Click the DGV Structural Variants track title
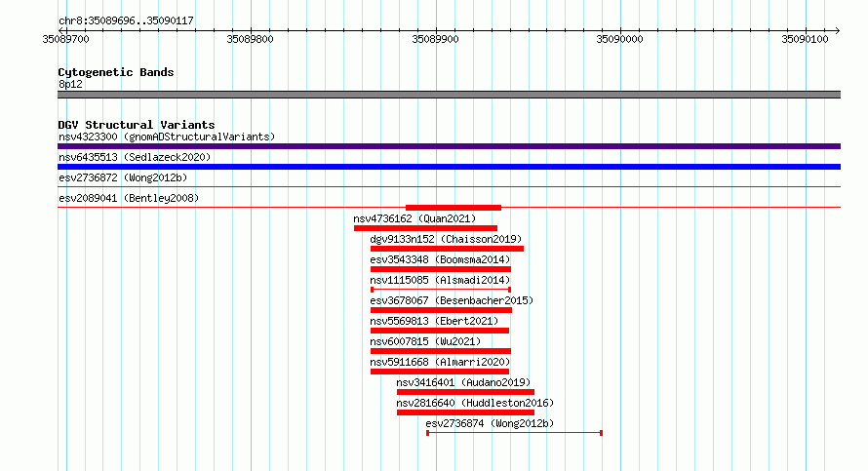 pos(137,125)
